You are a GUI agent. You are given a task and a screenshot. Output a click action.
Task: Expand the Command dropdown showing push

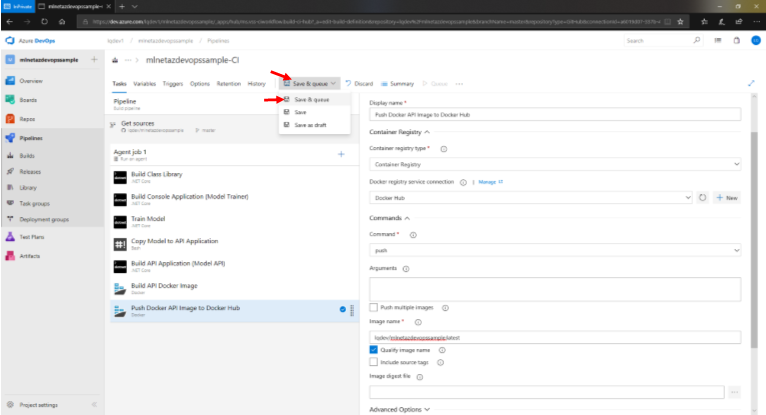tap(554, 249)
